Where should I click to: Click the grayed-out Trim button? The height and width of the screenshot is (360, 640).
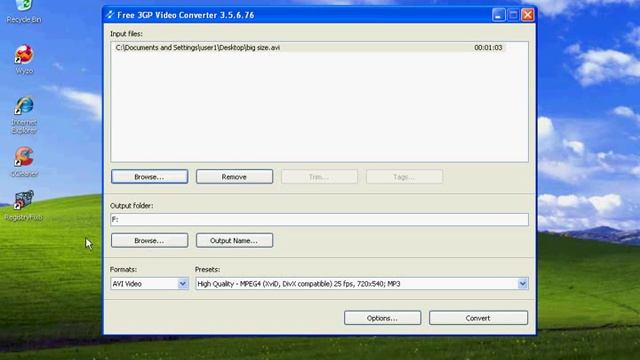(319, 177)
